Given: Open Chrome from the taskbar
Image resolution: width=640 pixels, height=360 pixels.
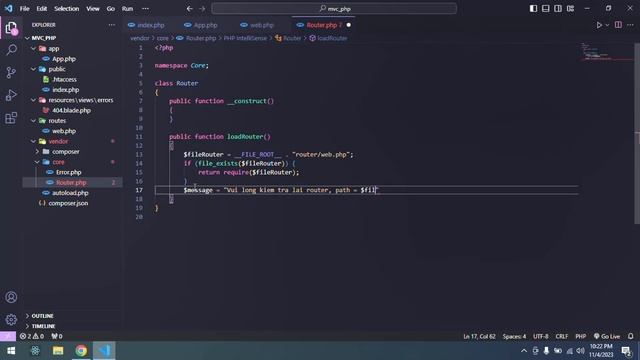Looking at the screenshot, I should (x=81, y=351).
